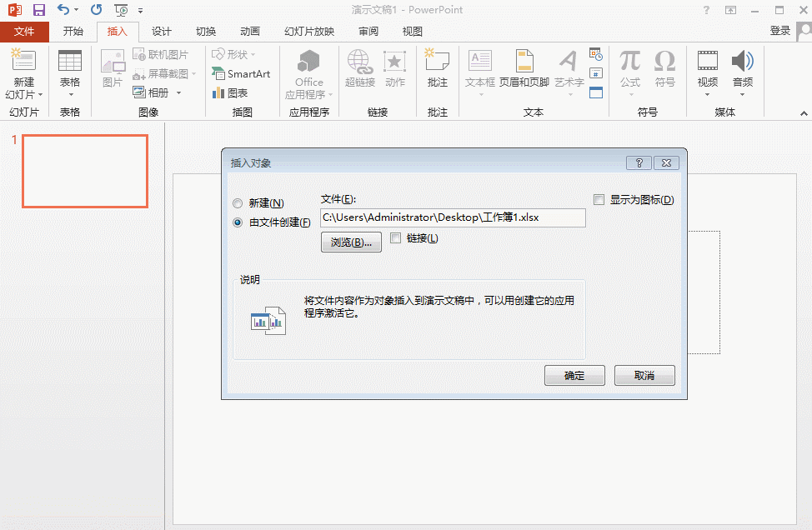This screenshot has width=812, height=530.
Task: Click the file path input field
Action: [x=454, y=217]
